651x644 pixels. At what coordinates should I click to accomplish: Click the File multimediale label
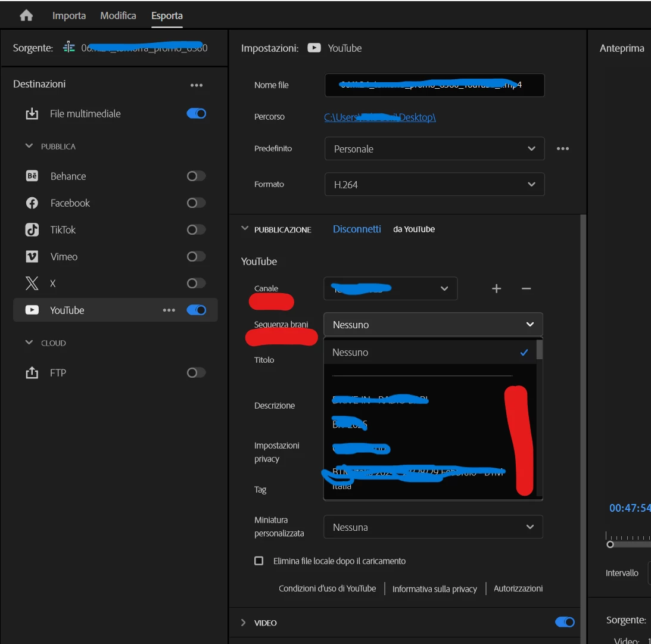pyautogui.click(x=85, y=114)
